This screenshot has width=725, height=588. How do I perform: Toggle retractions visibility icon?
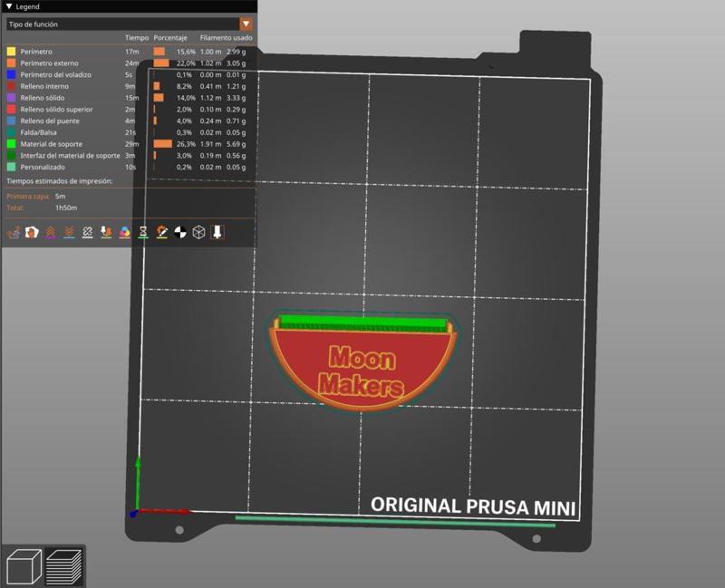[51, 232]
